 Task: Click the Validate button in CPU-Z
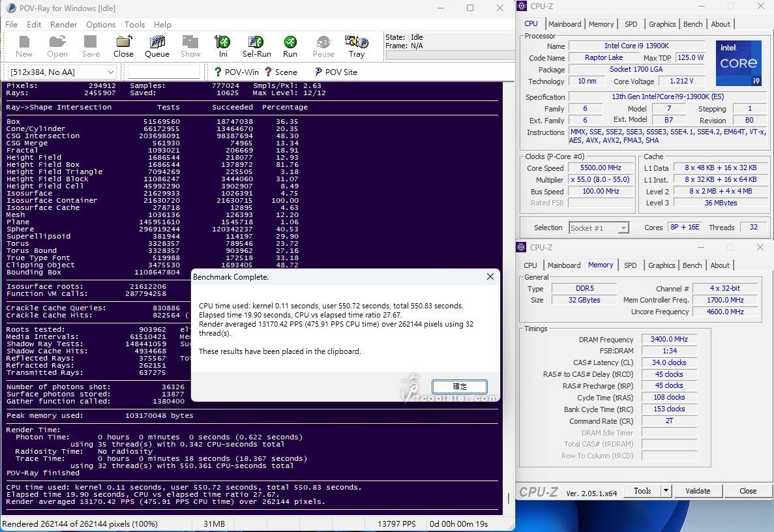point(698,491)
